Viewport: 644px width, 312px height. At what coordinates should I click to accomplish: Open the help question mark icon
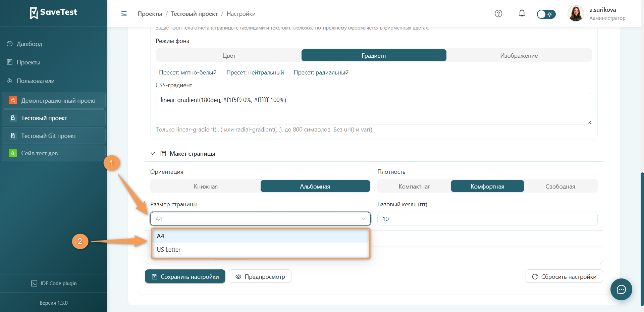[498, 13]
